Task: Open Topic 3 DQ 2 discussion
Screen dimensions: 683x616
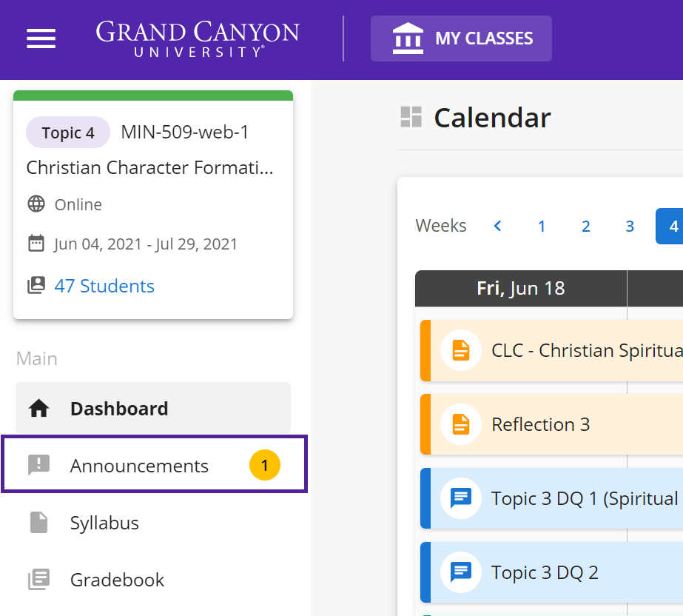Action: (551, 572)
